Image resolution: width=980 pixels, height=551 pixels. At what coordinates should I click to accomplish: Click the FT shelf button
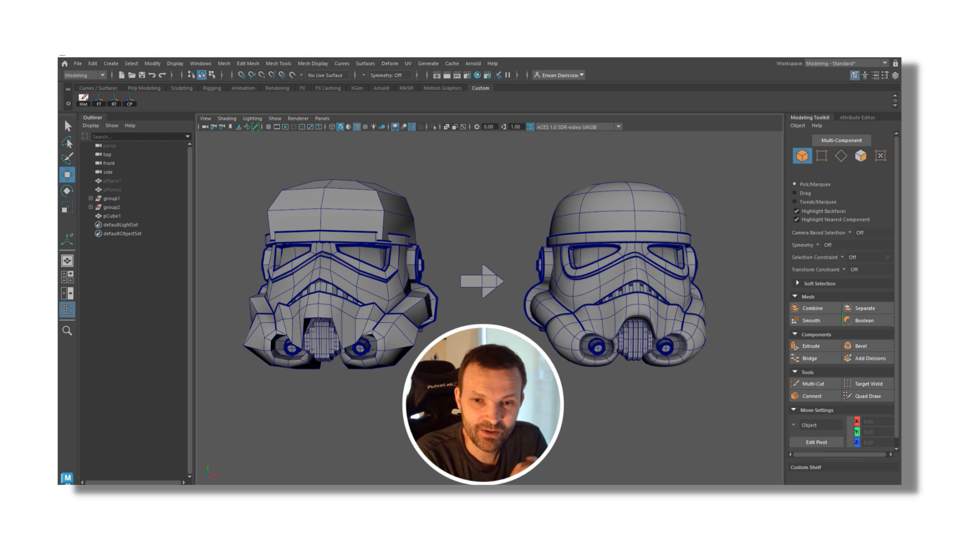(x=99, y=99)
